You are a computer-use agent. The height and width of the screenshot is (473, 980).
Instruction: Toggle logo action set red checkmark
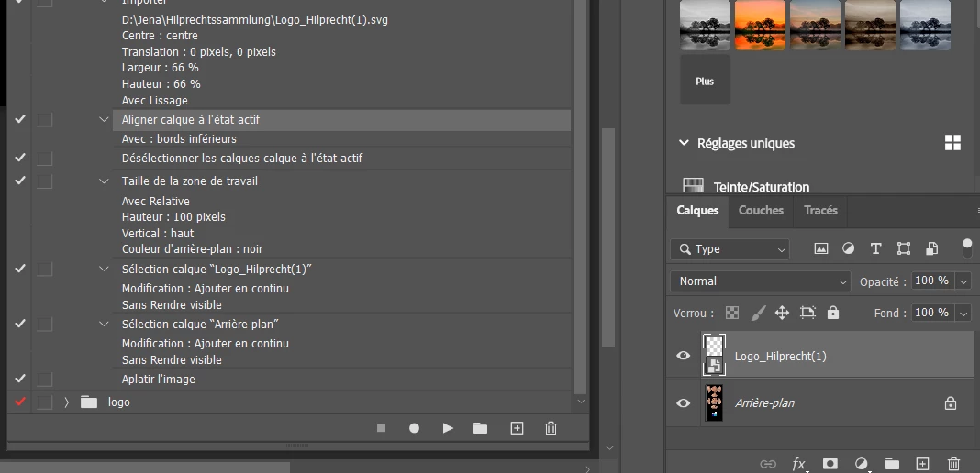point(20,401)
